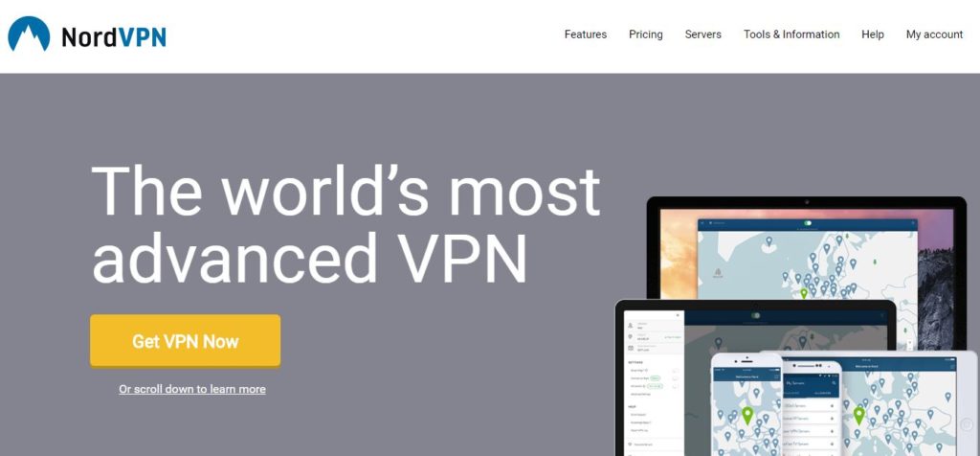Click the yellow Get VPN Now button

185,341
